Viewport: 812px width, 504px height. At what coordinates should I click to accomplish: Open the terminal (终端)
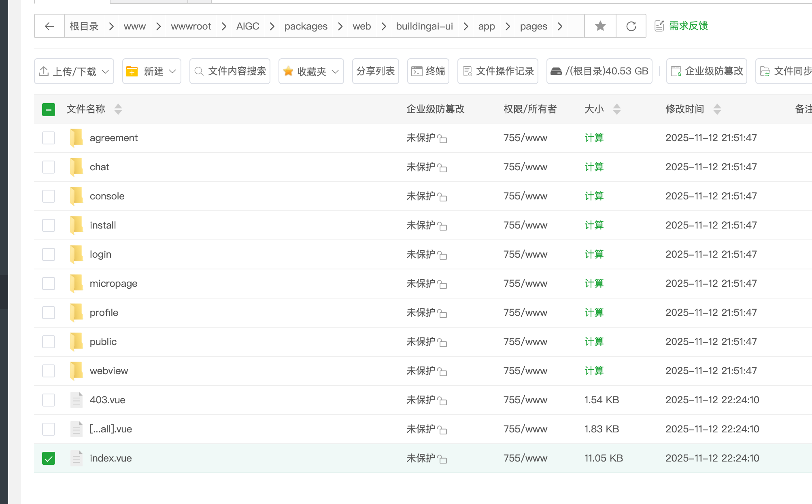tap(428, 71)
